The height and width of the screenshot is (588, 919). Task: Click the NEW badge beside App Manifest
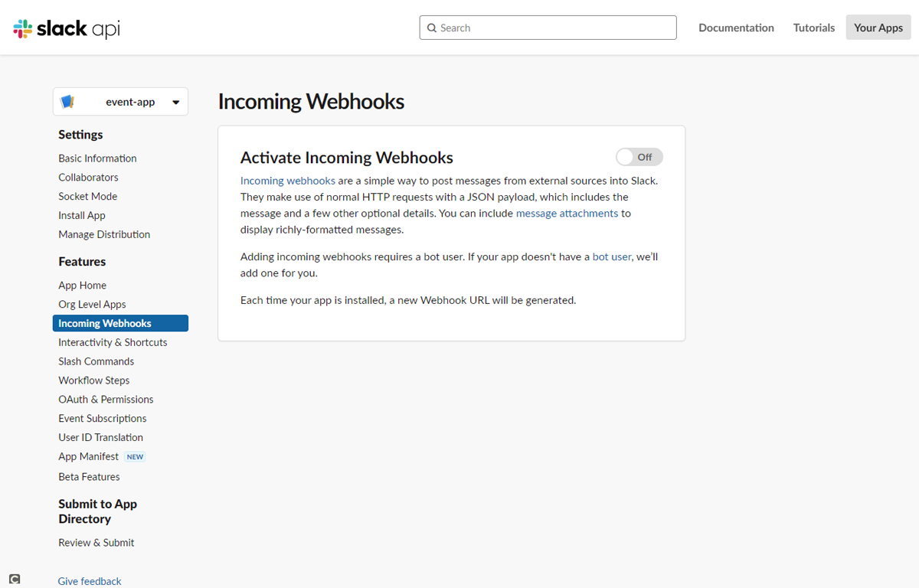tap(135, 457)
